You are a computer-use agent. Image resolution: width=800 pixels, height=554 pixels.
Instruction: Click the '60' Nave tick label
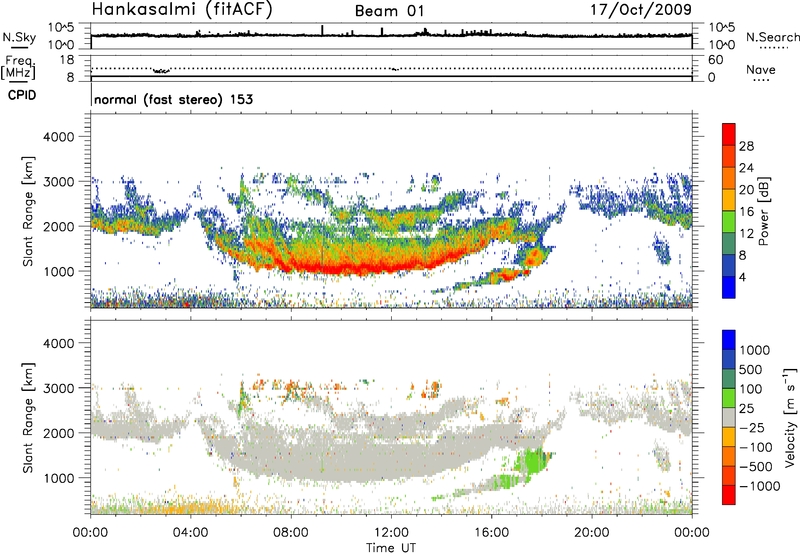715,60
